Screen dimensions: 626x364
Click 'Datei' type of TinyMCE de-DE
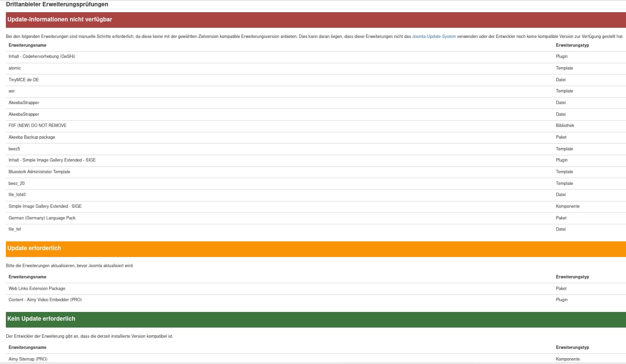click(x=561, y=80)
